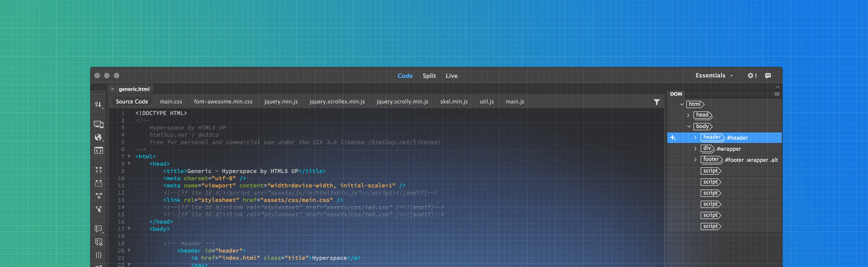Fold the html tag at line 7
The image size is (868, 267).
(x=129, y=156)
